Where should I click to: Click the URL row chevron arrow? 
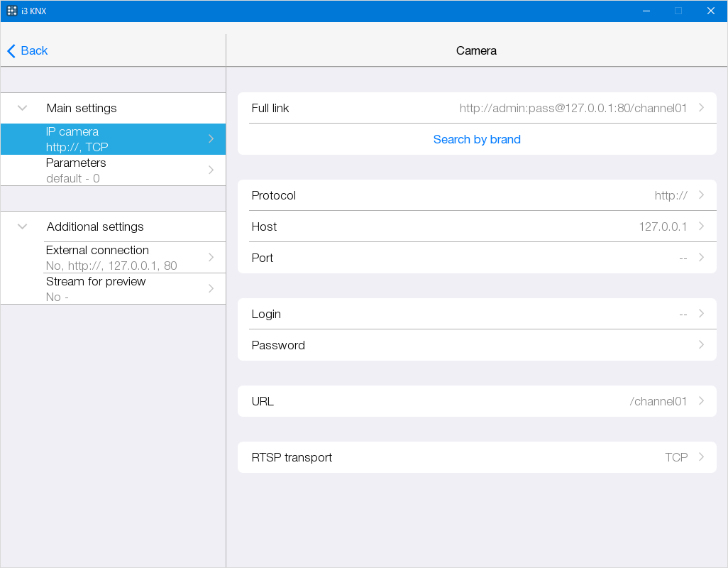click(x=701, y=401)
